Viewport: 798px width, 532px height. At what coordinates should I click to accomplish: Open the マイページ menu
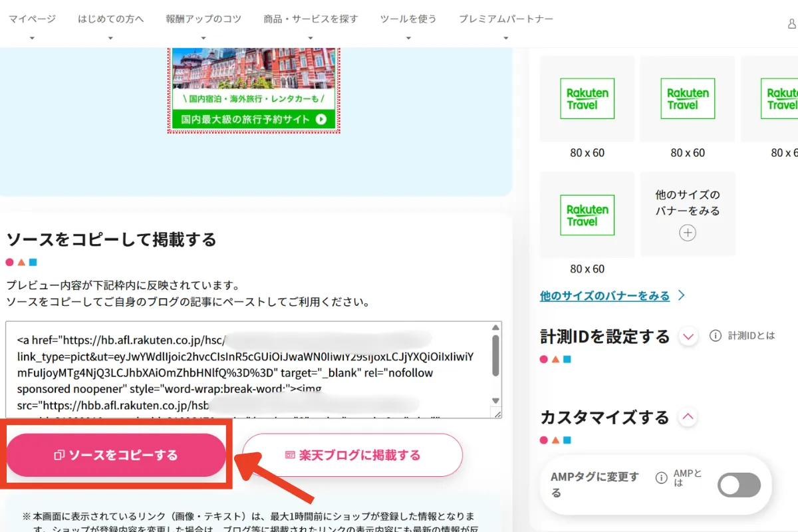click(32, 19)
